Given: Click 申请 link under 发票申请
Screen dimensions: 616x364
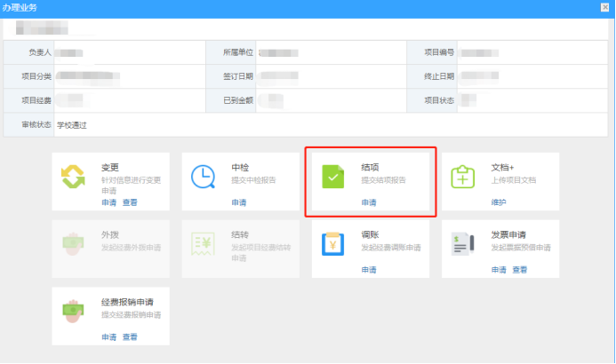Looking at the screenshot, I should (x=498, y=269).
